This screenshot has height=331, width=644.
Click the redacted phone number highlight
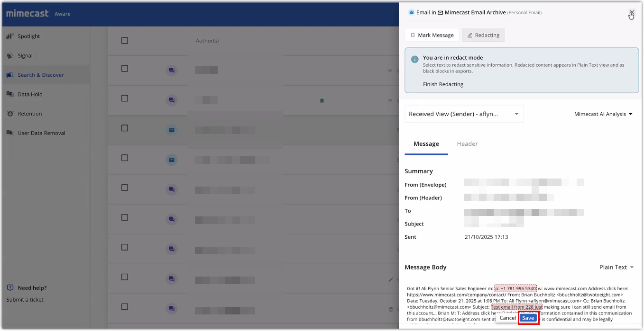tap(515, 288)
